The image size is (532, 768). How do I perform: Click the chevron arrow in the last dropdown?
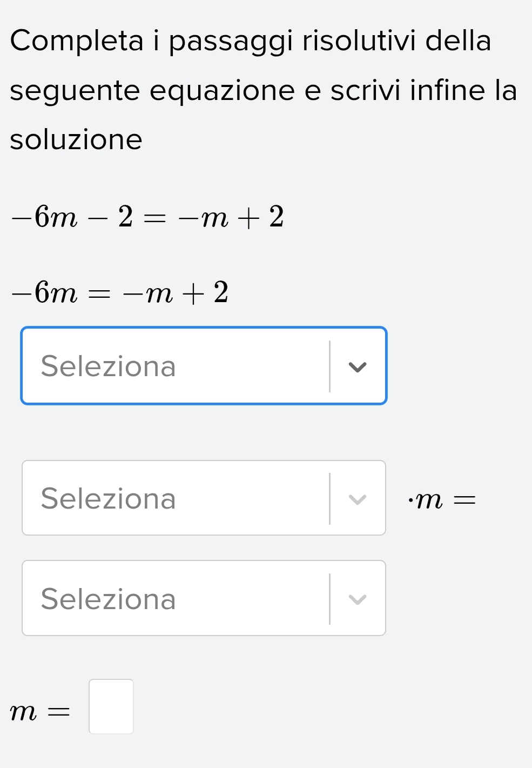(x=358, y=599)
